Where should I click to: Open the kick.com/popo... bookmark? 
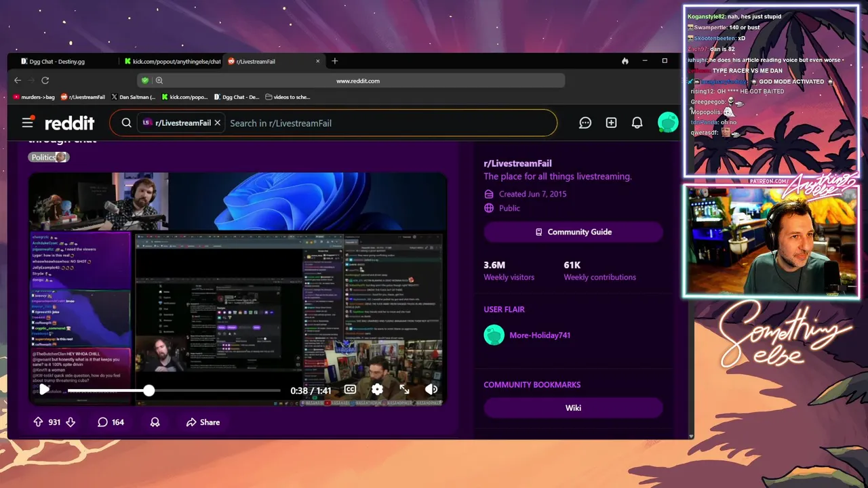click(184, 97)
